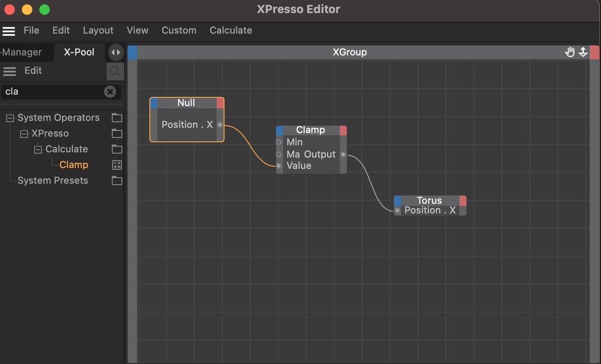Click the System Operators folder icon
Screen dimensions: 601x364
click(x=117, y=118)
